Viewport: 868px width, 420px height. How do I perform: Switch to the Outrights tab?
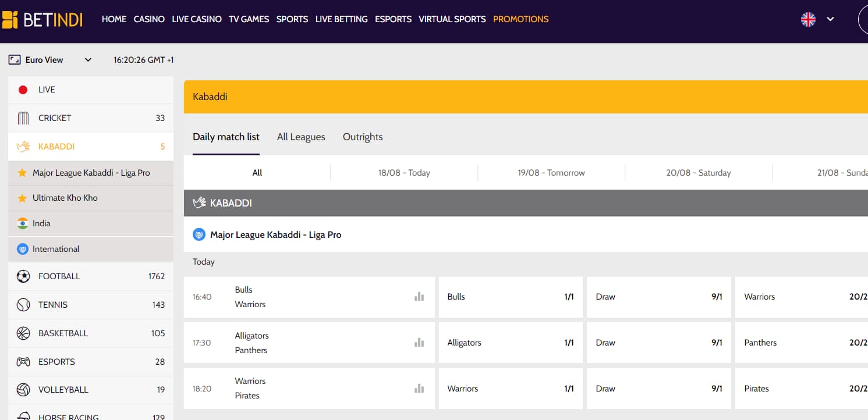(x=363, y=137)
